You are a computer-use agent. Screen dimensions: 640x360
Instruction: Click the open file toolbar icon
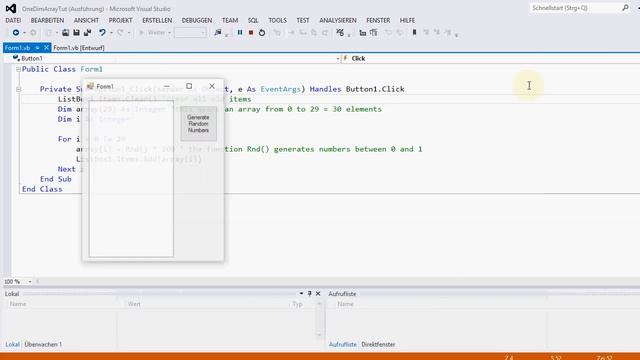(x=65, y=33)
